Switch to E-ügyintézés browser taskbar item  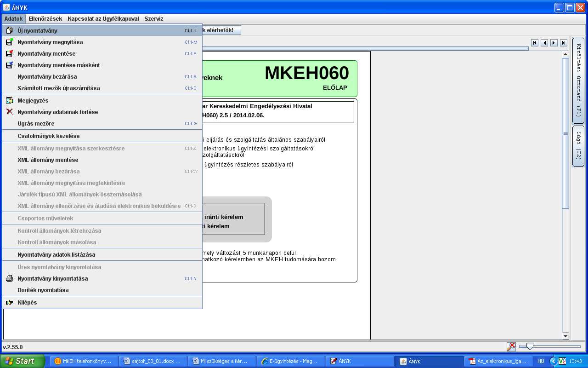[x=290, y=361]
